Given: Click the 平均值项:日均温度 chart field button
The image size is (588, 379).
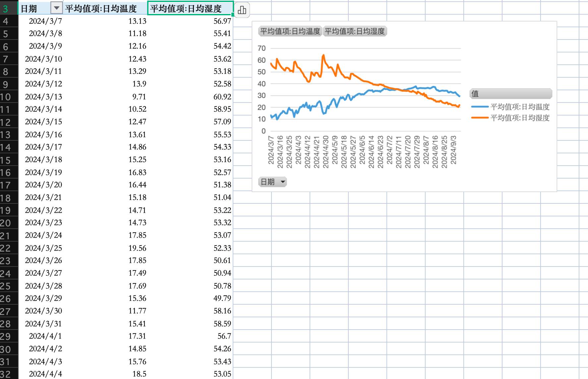Looking at the screenshot, I should 290,31.
